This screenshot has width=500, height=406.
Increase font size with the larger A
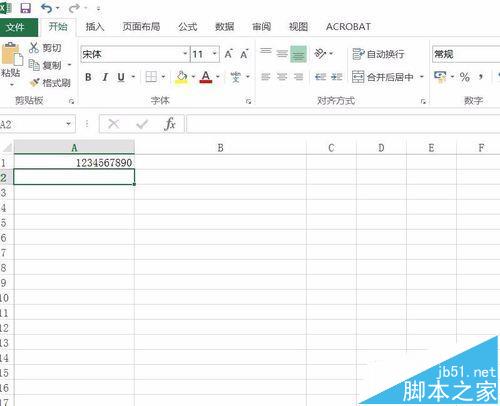tap(228, 54)
